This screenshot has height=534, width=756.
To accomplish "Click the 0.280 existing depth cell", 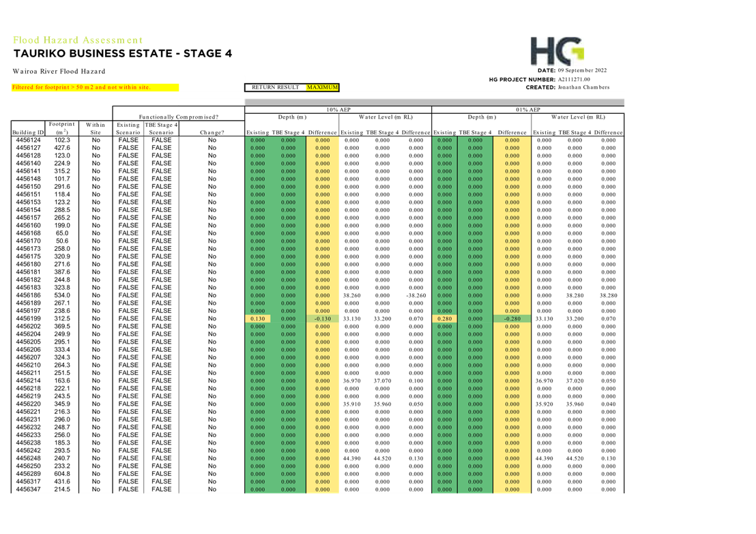I will tap(444, 318).
